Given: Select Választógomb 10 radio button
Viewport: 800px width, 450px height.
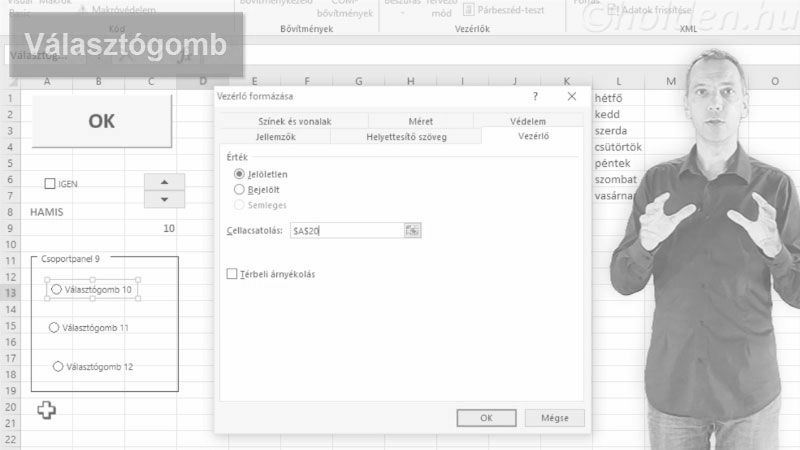Looking at the screenshot, I should 56,289.
